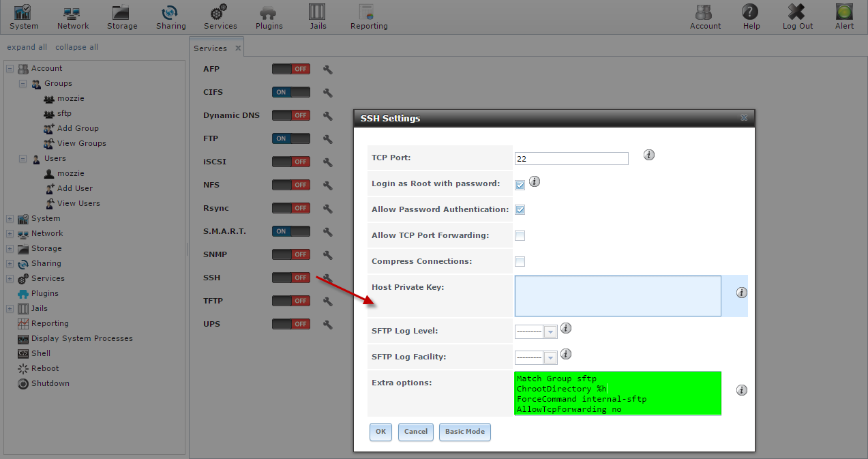Click into Extra options textarea
Image resolution: width=868 pixels, height=459 pixels.
618,393
